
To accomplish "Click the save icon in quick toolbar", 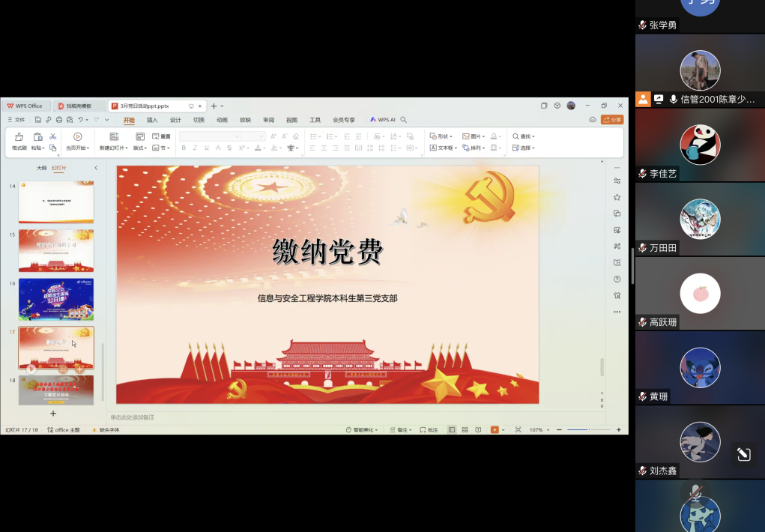I will 39,120.
